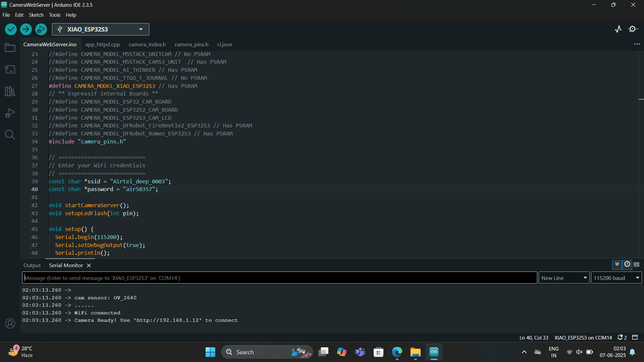Switch to the ci.json tab
Screen dimensions: 644x362
pyautogui.click(x=224, y=45)
